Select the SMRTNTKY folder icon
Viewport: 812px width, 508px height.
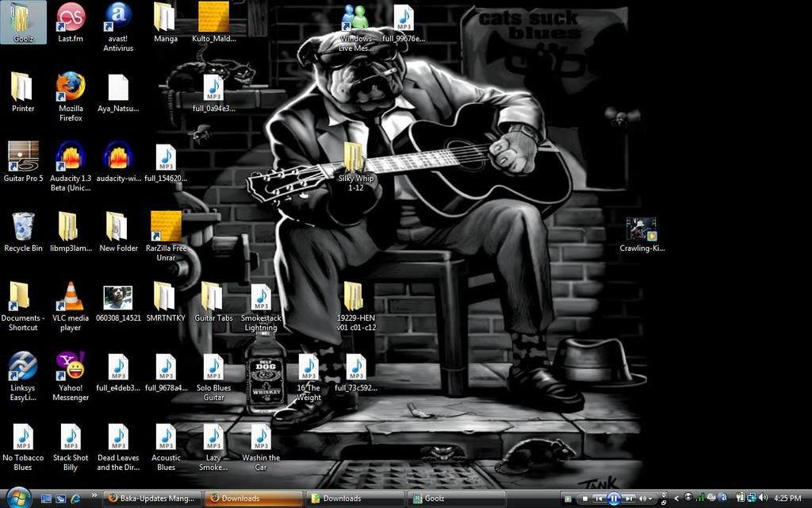166,301
